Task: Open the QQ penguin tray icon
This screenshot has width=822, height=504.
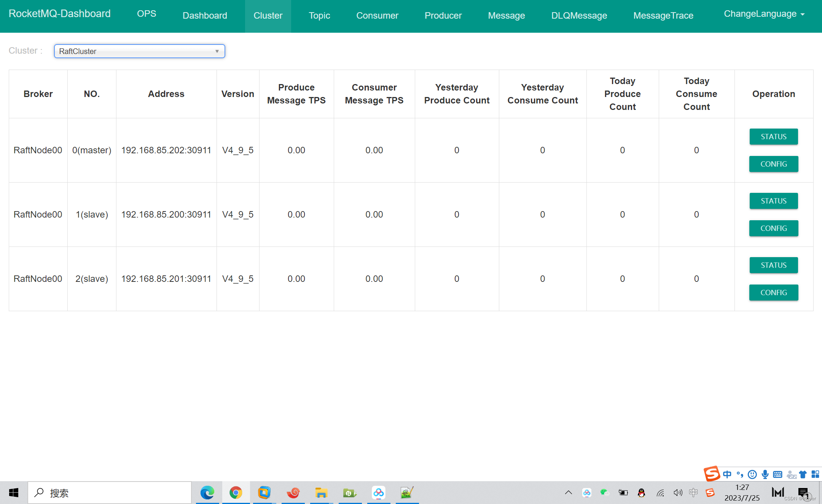Action: coord(642,493)
